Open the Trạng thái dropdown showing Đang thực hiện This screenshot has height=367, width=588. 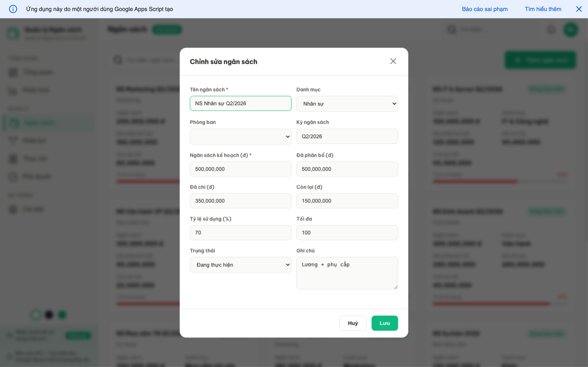(x=240, y=265)
